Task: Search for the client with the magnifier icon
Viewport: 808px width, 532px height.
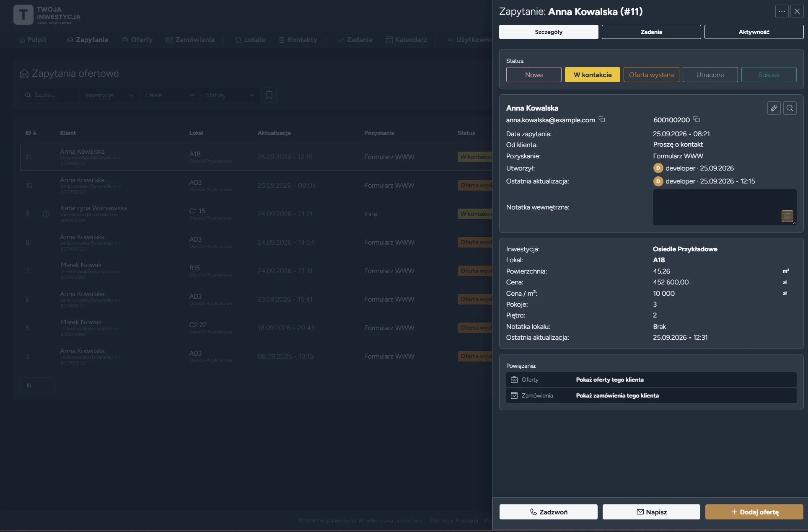Action: point(790,108)
